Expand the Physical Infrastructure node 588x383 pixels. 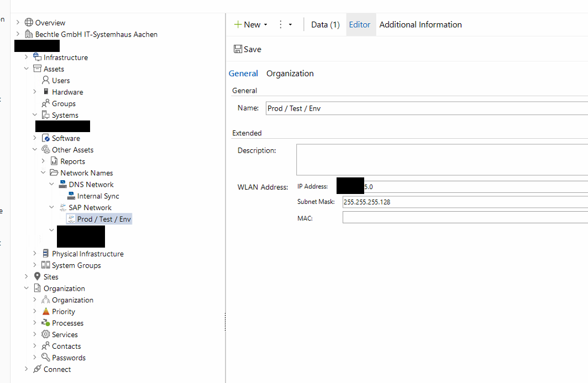tap(35, 254)
